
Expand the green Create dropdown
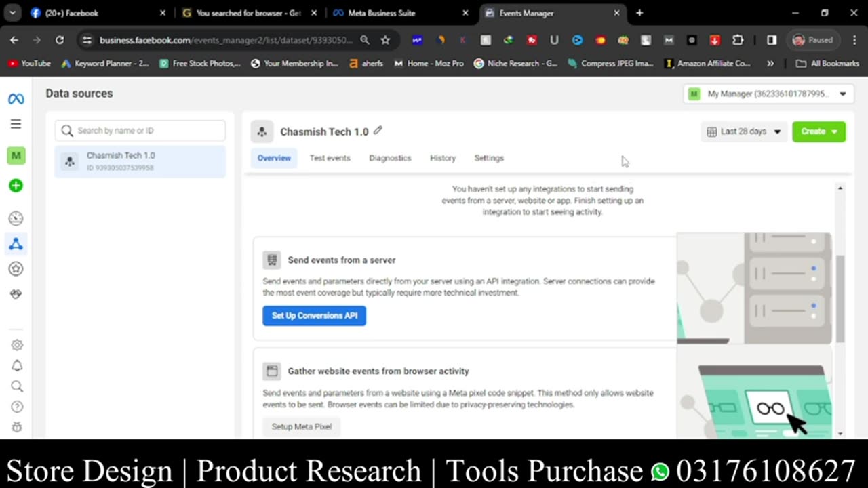pos(818,131)
